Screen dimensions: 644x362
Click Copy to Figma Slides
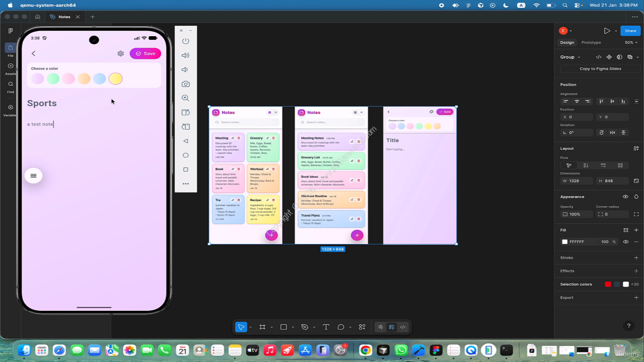(600, 68)
